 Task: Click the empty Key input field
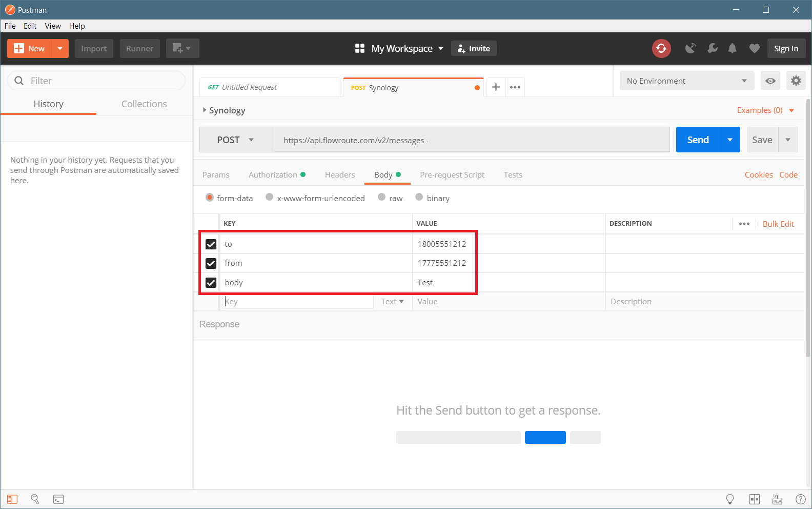(x=298, y=302)
